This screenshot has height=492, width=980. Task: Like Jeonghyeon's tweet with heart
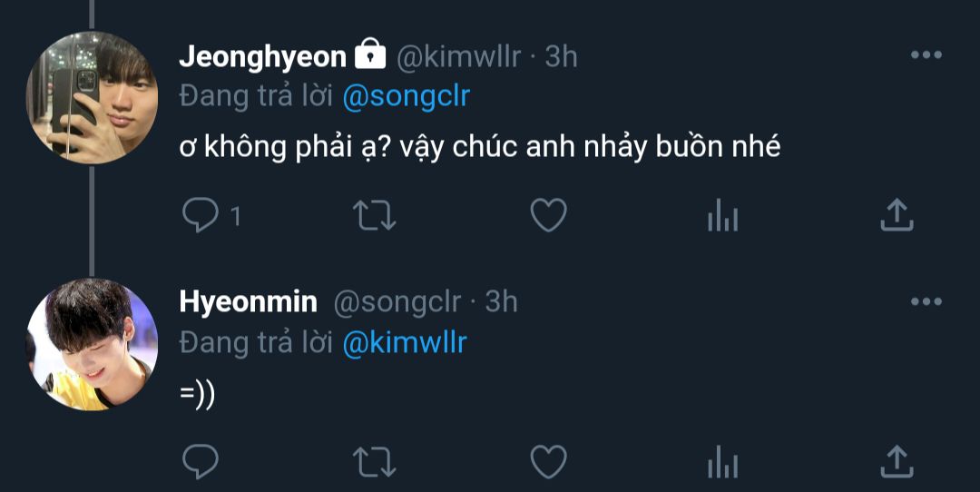coord(548,215)
